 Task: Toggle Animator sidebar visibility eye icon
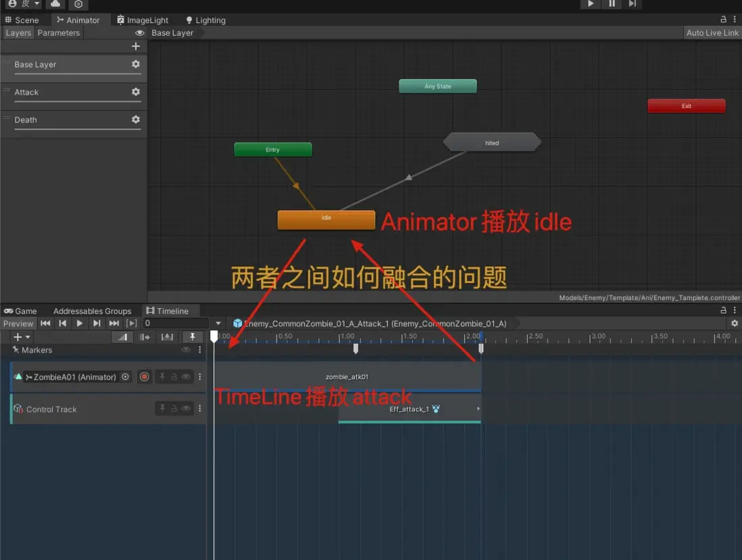140,32
